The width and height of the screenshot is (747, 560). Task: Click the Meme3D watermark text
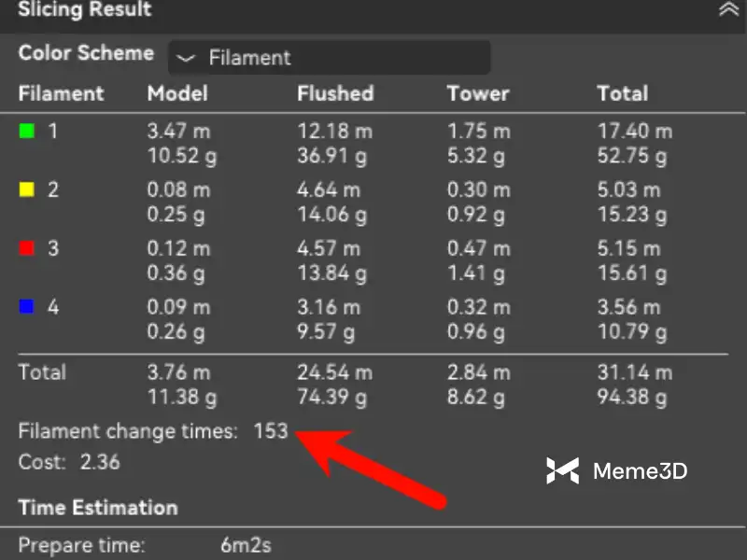click(640, 471)
